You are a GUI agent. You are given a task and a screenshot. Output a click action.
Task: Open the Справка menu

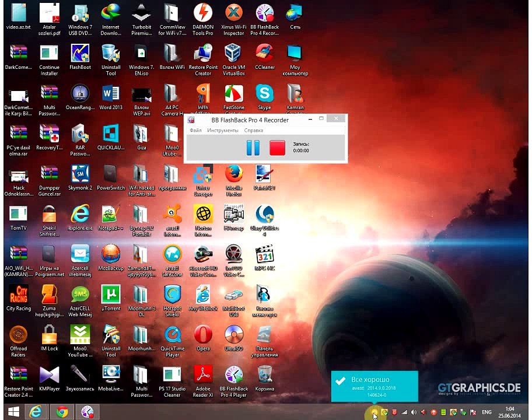point(253,130)
